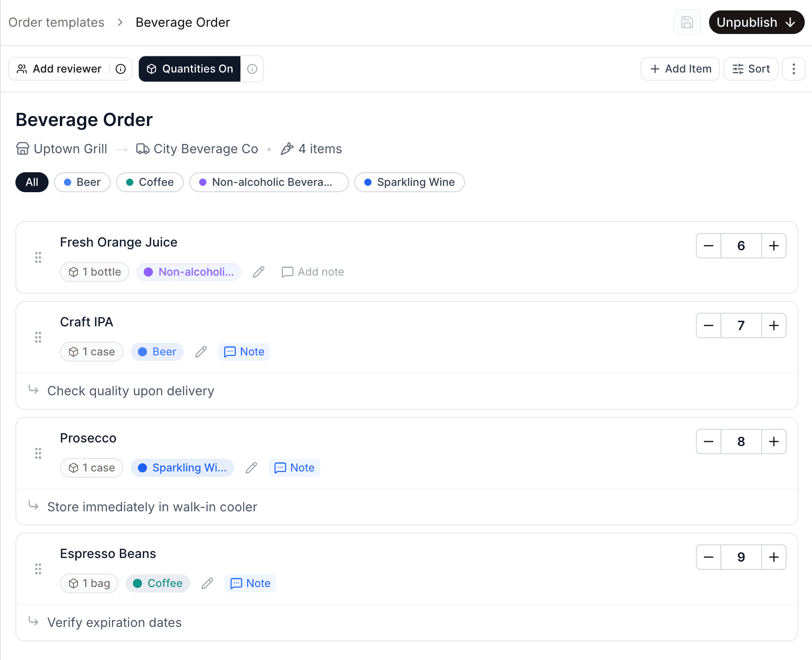Grab drag handle for Craft IPA
This screenshot has width=812, height=660.
(x=38, y=337)
